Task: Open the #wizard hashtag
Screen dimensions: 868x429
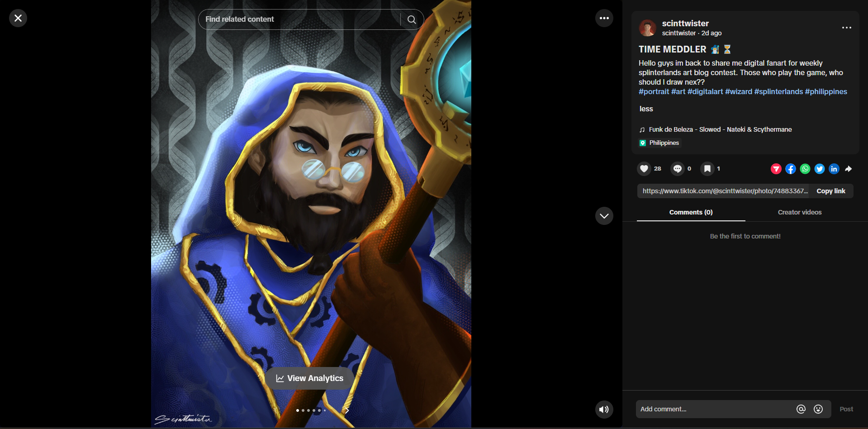Action: [739, 91]
